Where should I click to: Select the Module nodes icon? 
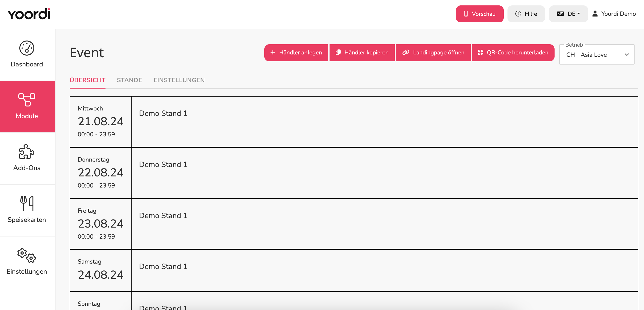tap(27, 100)
